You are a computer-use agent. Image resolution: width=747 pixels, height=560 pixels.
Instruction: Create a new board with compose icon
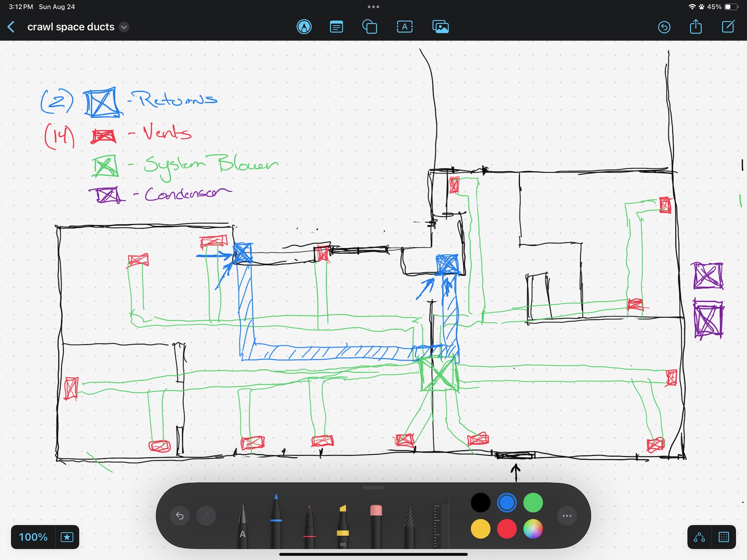coord(728,27)
